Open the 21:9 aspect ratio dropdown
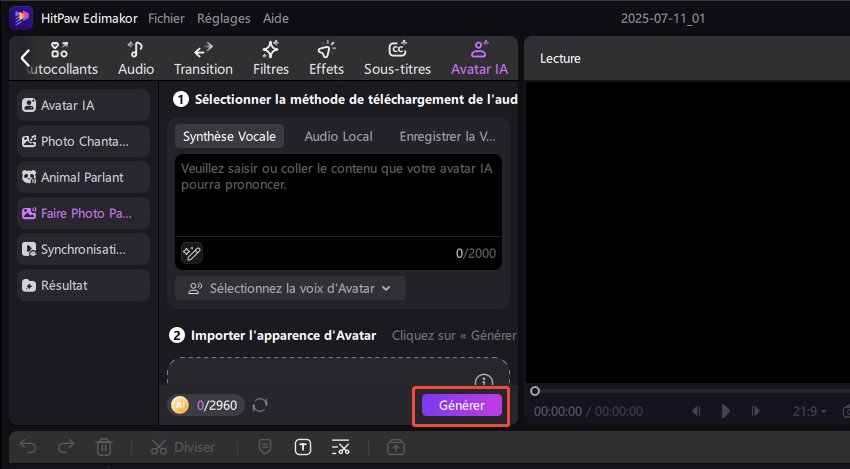 tap(809, 412)
